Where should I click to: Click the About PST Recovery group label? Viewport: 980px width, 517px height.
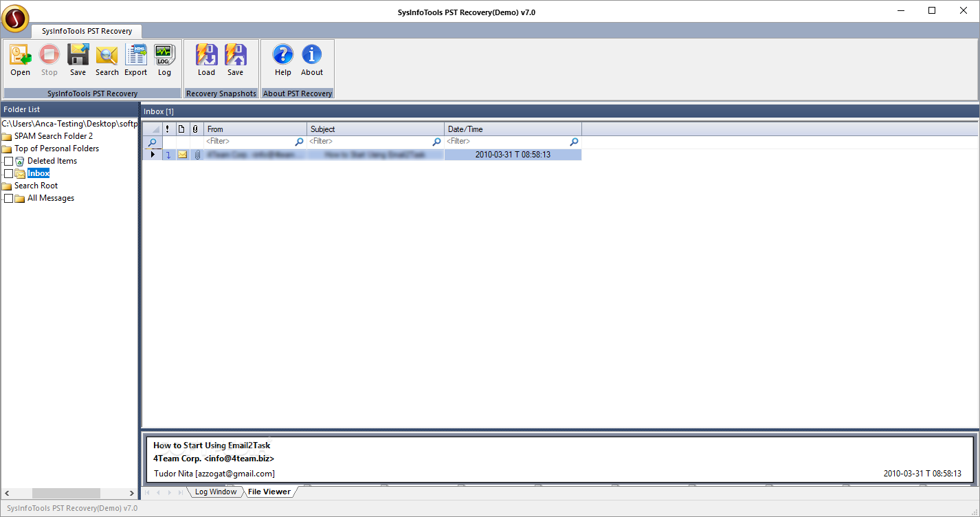[x=298, y=93]
